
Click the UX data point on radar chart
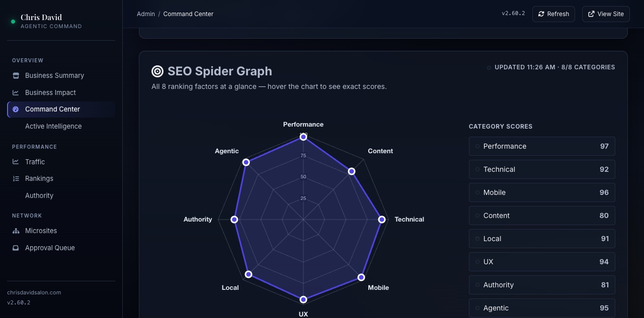tap(303, 299)
